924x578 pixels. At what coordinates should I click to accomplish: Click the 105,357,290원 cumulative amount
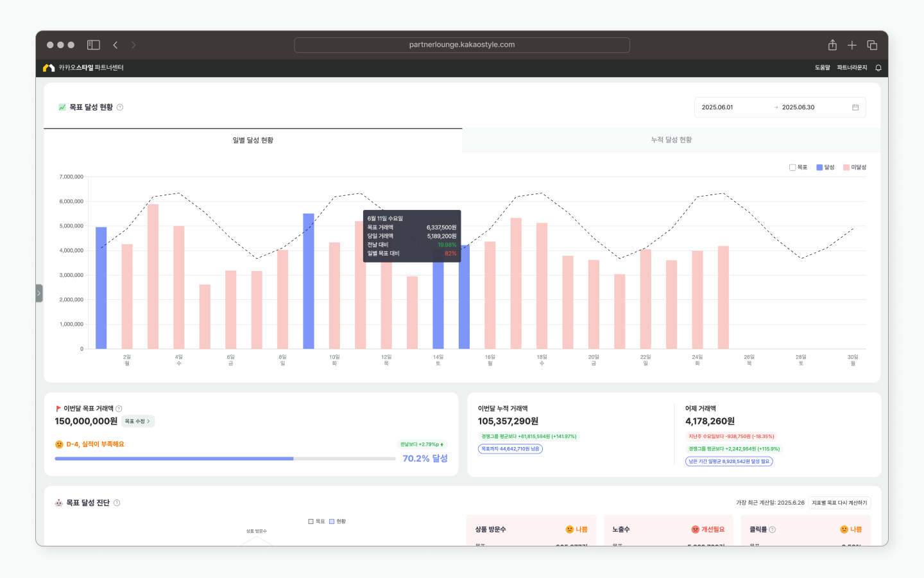[508, 421]
